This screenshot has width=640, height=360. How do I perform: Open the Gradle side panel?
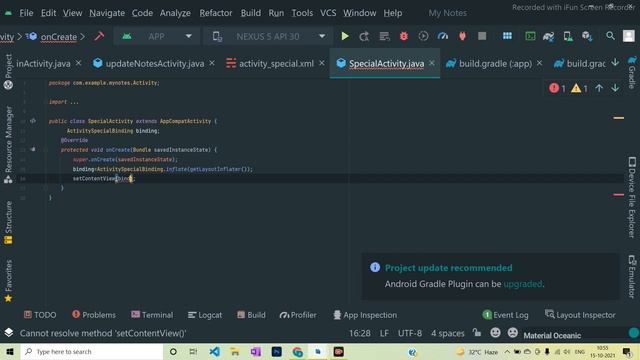[x=632, y=72]
